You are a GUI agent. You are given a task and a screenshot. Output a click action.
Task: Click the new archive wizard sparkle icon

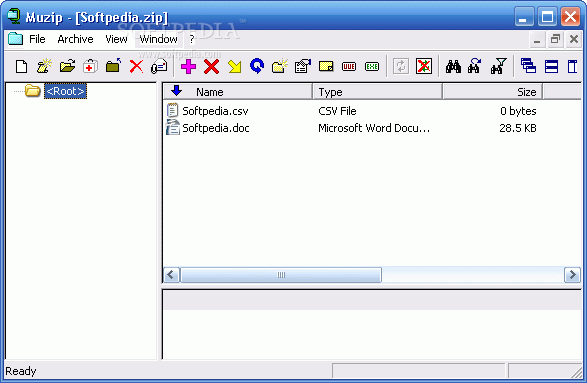tap(44, 66)
